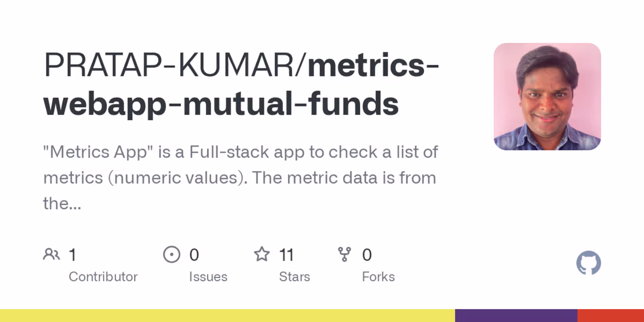Click the yellow language bar segment
This screenshot has width=644, height=322.
pos(228,316)
